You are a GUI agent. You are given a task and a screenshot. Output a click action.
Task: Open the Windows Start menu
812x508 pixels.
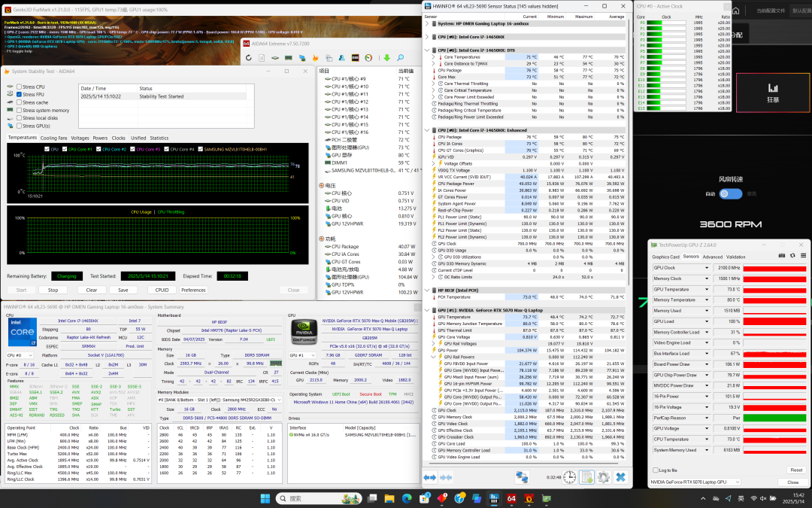coord(265,499)
